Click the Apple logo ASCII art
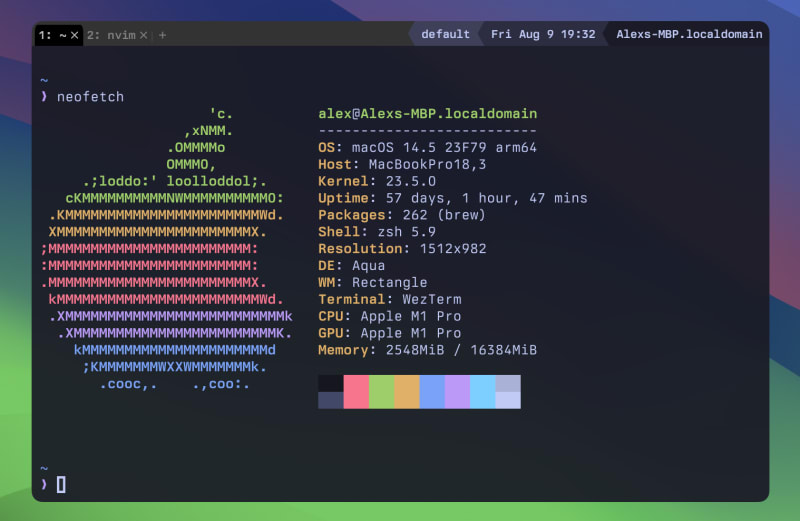 (167, 249)
